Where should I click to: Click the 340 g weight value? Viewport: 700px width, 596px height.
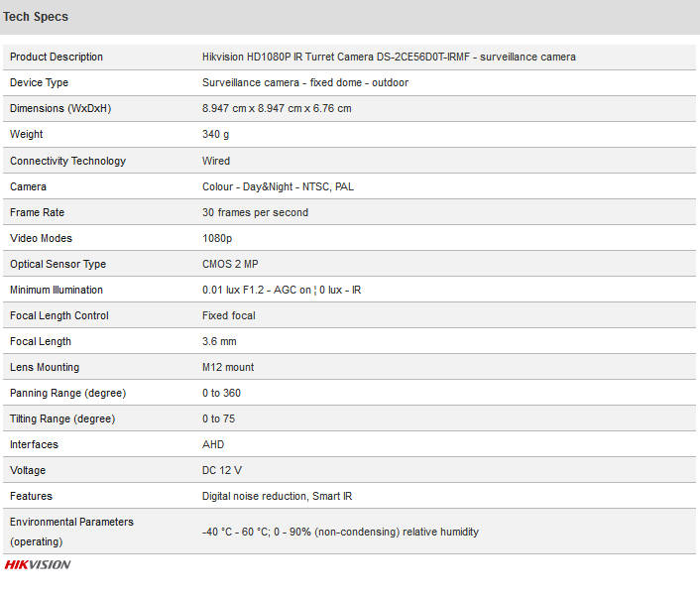(x=216, y=134)
